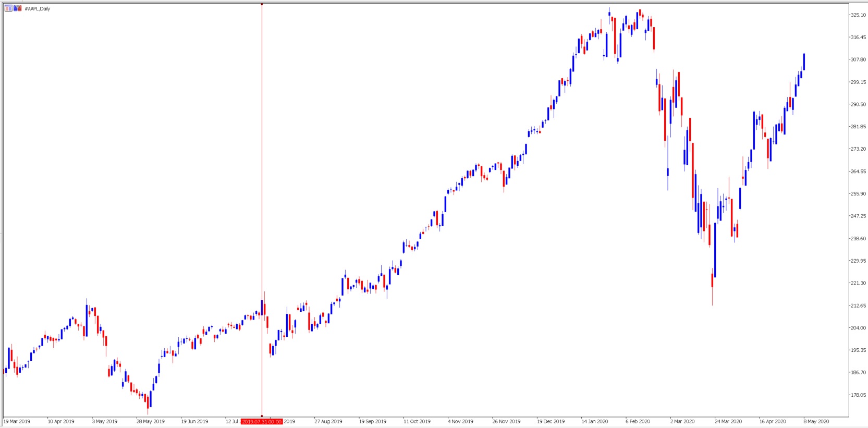This screenshot has height=428, width=868.
Task: Click the 28 May 2019 time label
Action: [x=151, y=421]
